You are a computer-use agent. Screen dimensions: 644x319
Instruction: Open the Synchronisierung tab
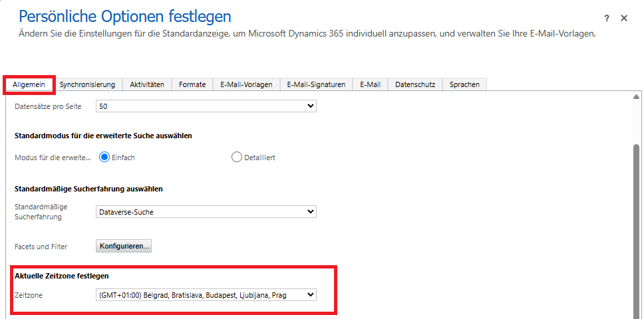coord(87,84)
